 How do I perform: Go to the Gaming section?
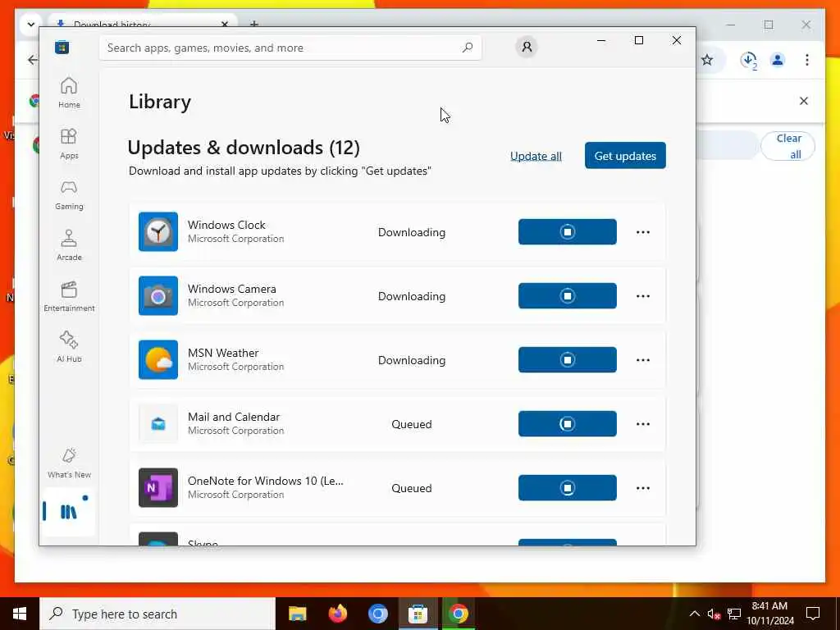pos(69,194)
